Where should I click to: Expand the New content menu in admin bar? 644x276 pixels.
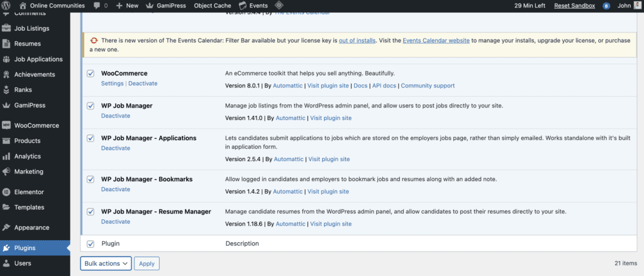[x=127, y=6]
